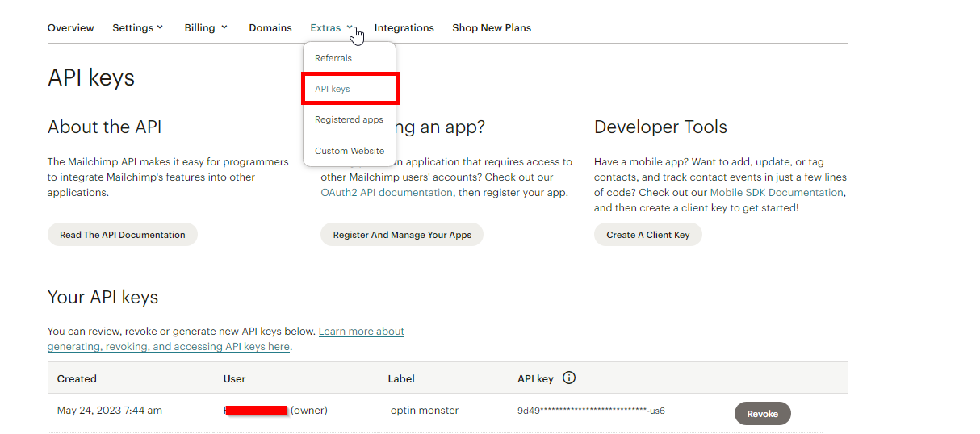Viewport: 980px width, 434px height.
Task: Go to the Domains tab
Action: point(270,27)
